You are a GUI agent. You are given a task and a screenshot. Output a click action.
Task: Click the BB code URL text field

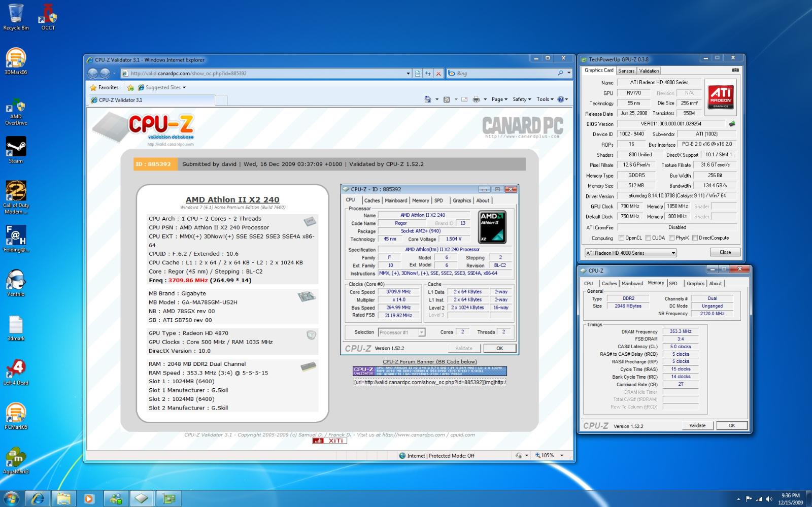pyautogui.click(x=430, y=382)
